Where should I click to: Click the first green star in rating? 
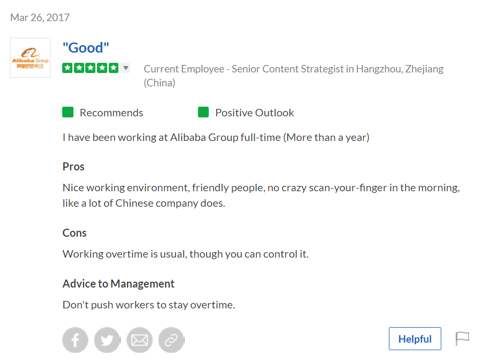(x=68, y=68)
